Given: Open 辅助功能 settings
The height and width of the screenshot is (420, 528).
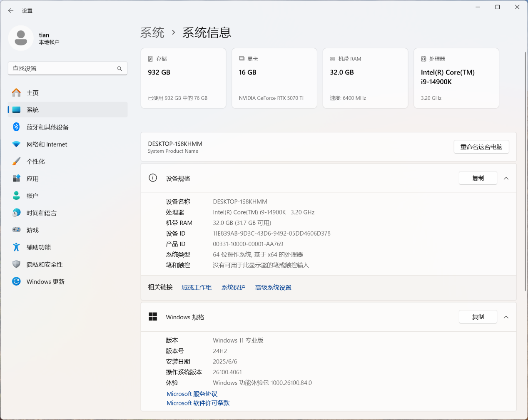Looking at the screenshot, I should [x=67, y=247].
